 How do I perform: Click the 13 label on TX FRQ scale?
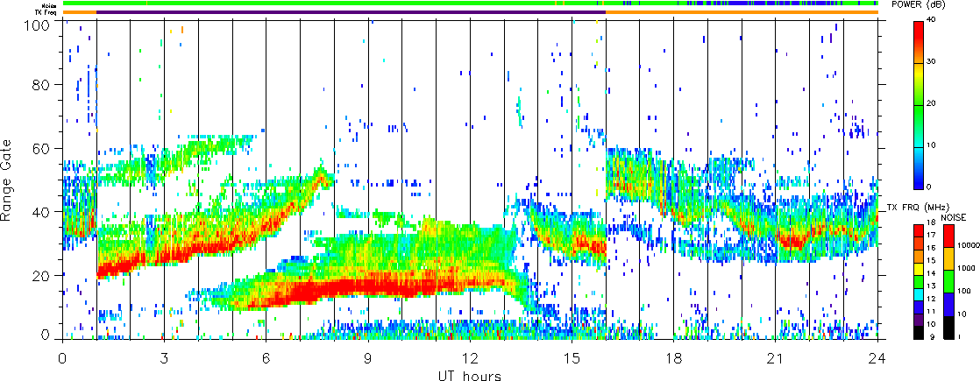click(x=931, y=286)
